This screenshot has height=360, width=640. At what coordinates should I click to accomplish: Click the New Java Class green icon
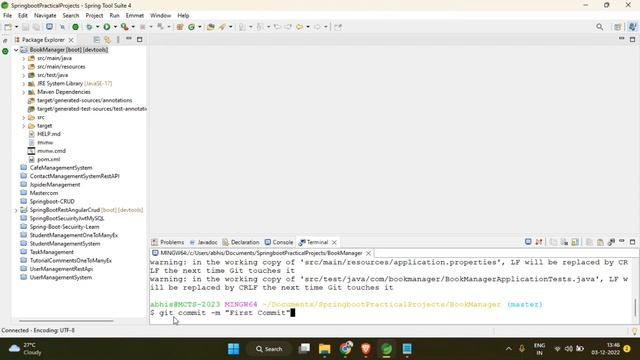191,27
